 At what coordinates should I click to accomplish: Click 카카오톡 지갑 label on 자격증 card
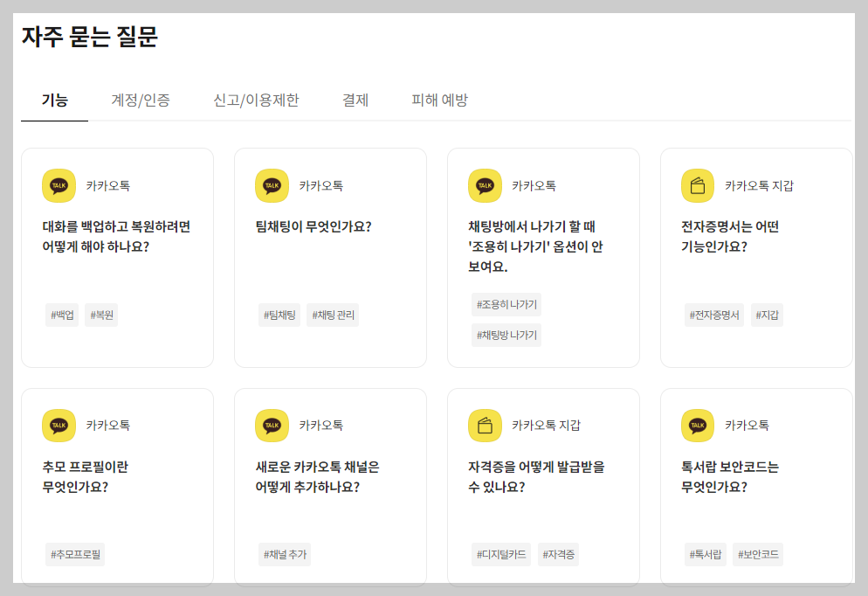tap(546, 426)
